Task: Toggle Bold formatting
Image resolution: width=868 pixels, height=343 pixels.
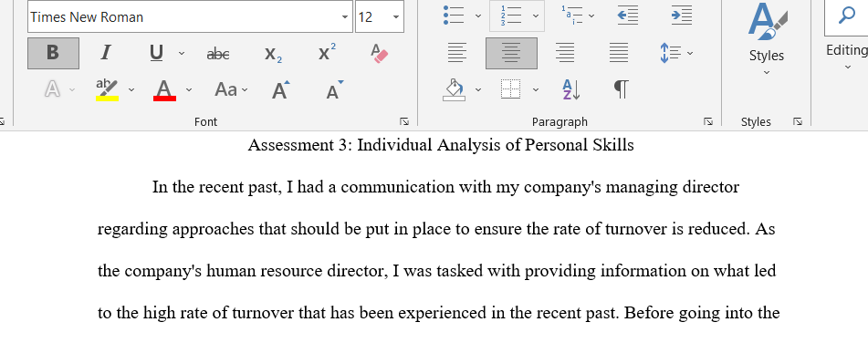Action: click(53, 53)
